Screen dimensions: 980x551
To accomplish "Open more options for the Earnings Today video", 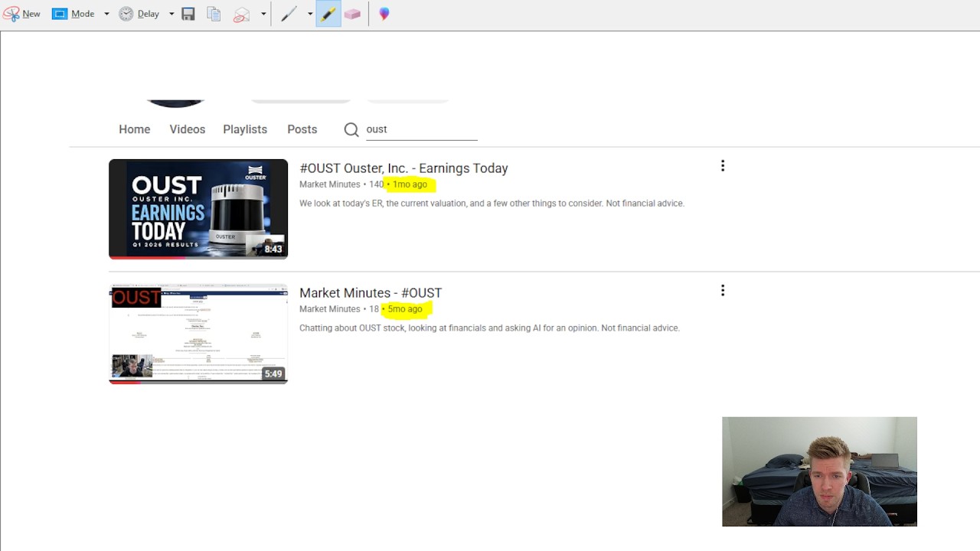I will (723, 166).
